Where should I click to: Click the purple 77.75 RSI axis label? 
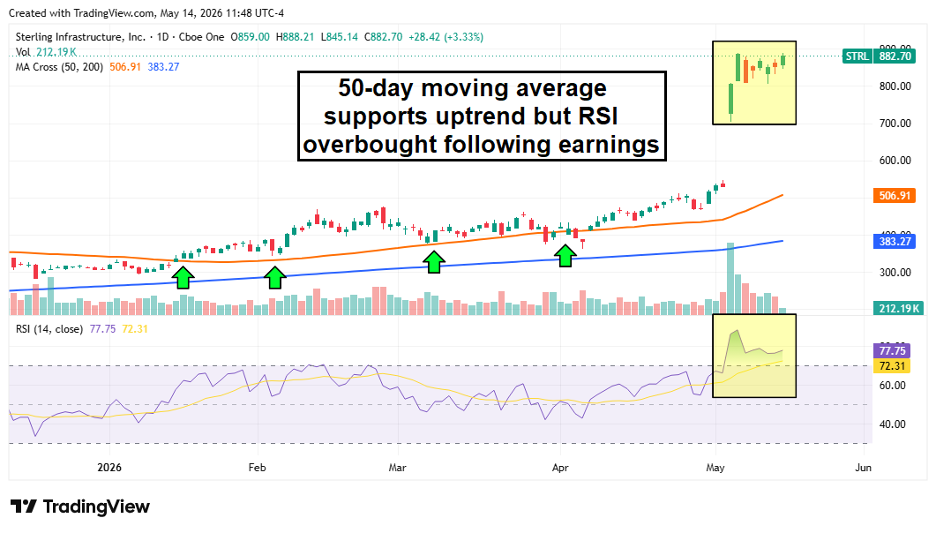tap(891, 351)
